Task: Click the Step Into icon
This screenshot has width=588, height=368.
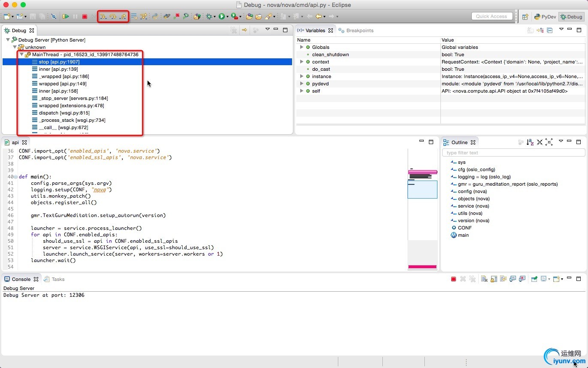Action: tap(103, 17)
